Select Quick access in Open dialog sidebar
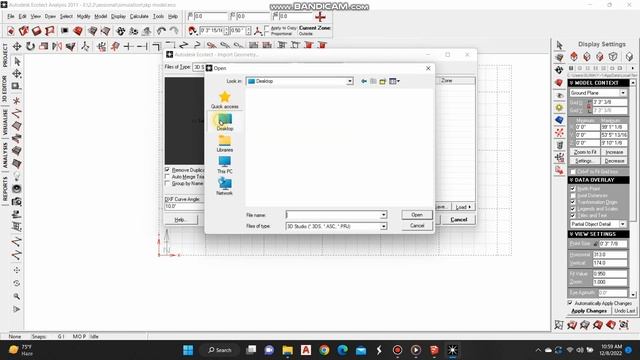 (x=224, y=100)
